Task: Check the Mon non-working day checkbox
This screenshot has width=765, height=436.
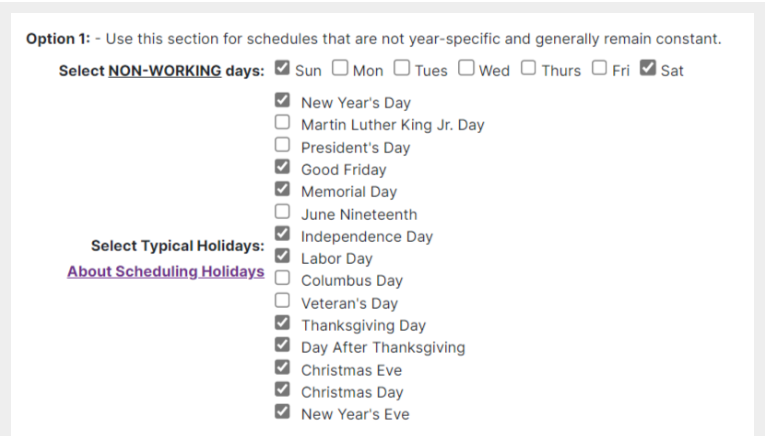Action: (x=340, y=68)
